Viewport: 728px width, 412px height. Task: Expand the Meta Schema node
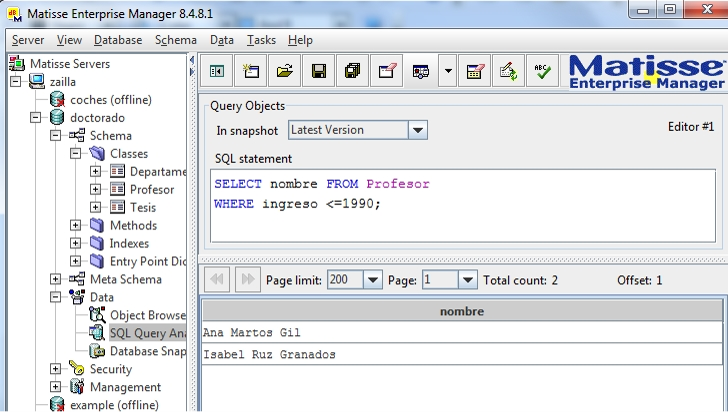click(55, 279)
